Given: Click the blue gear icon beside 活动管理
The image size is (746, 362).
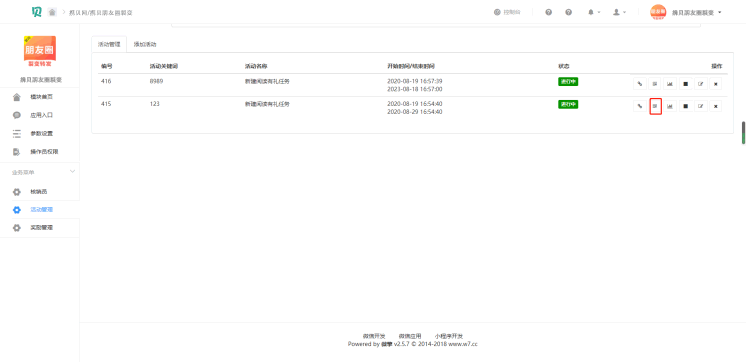Looking at the screenshot, I should [x=17, y=210].
